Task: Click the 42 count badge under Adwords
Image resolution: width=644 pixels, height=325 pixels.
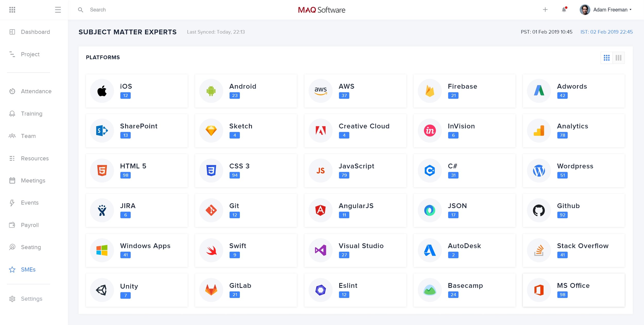Action: [x=562, y=96]
